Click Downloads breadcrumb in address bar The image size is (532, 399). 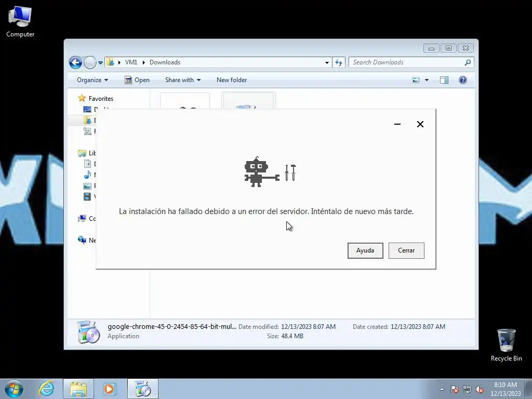(165, 62)
